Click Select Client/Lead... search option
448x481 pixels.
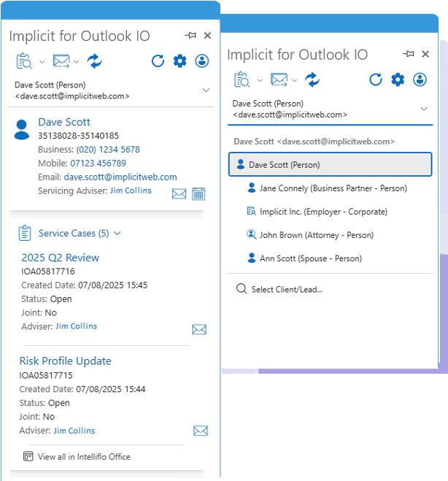click(x=286, y=290)
